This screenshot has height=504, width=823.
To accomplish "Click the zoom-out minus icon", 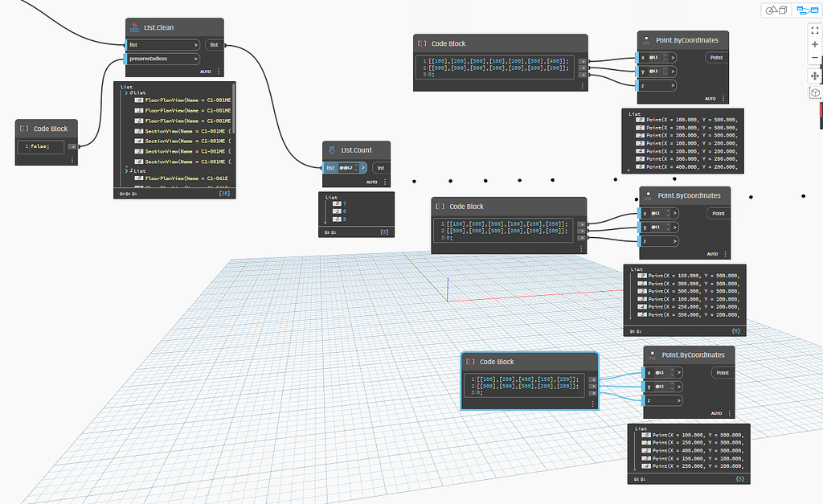I will click(x=814, y=57).
